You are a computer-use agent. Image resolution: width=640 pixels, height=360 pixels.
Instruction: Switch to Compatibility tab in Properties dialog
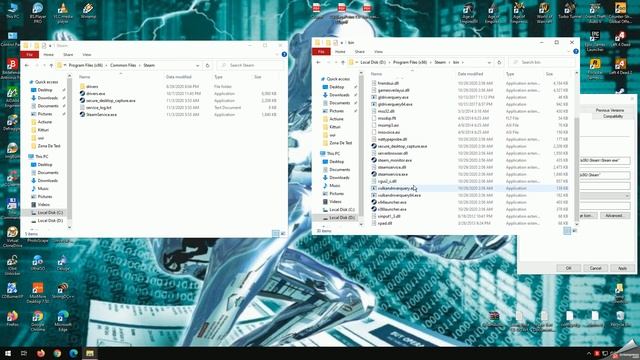pyautogui.click(x=613, y=116)
